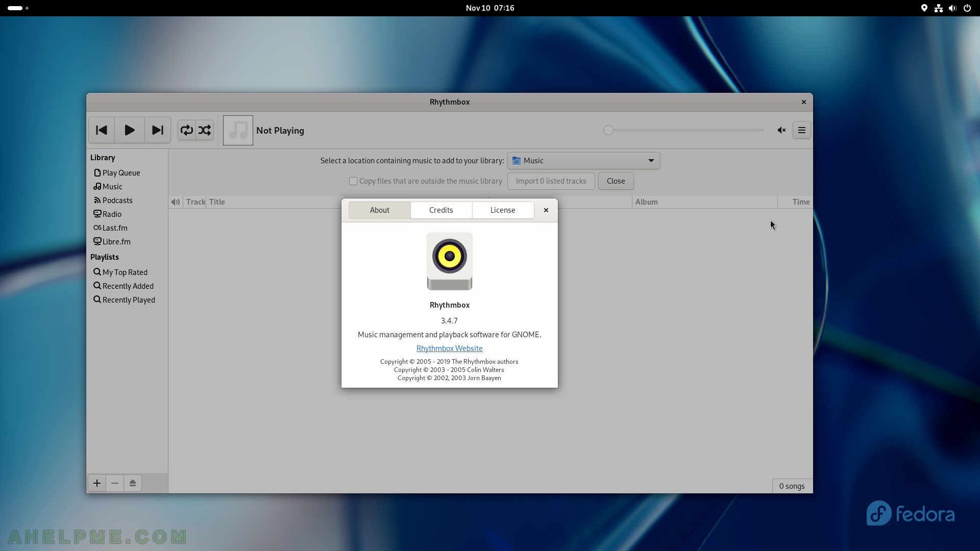
Task: Select Recently Added playlist
Action: (128, 286)
